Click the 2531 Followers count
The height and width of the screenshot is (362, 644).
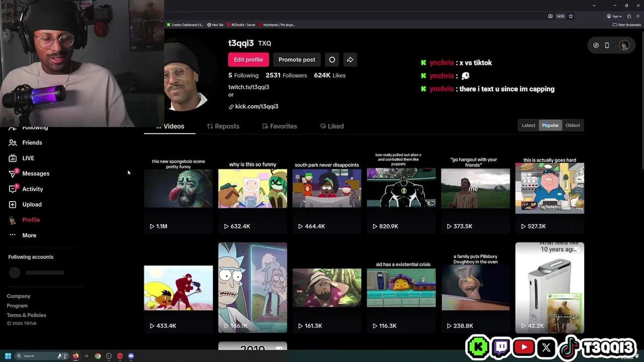(x=286, y=75)
